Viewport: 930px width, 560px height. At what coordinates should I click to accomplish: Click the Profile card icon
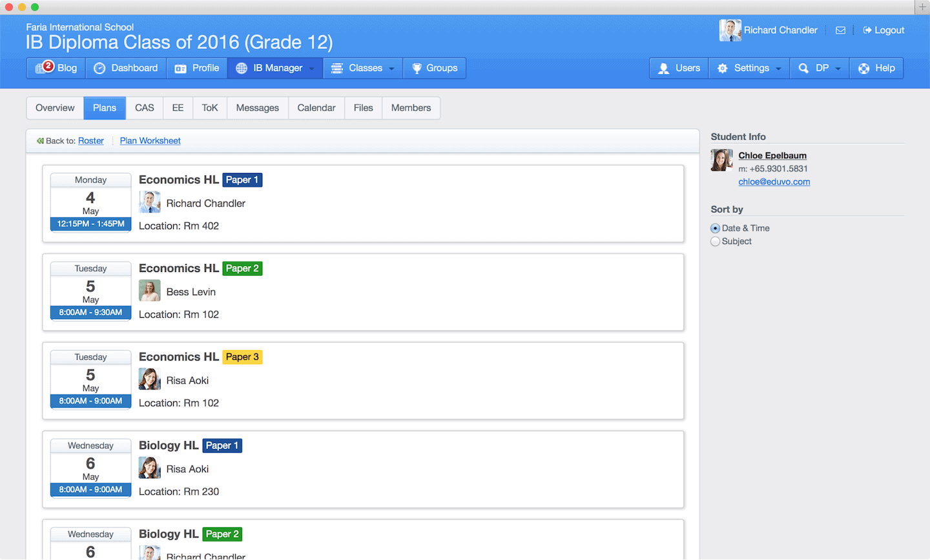[x=181, y=68]
